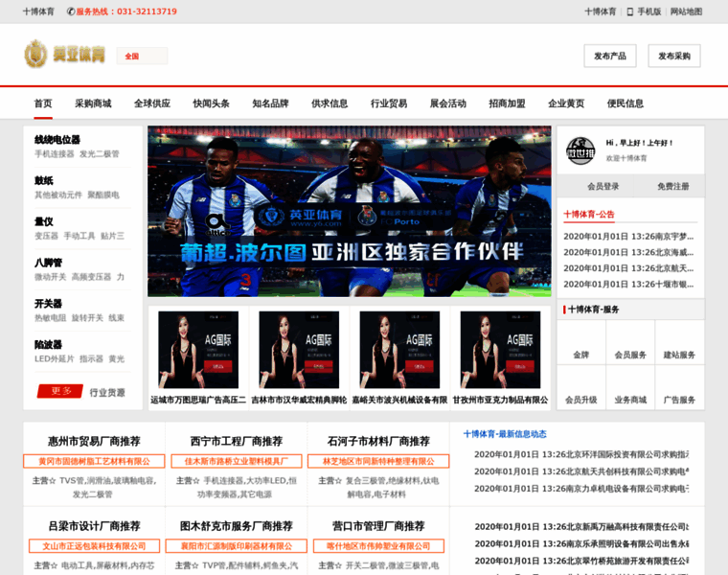Click the 网站地图 link at top

[x=686, y=11]
